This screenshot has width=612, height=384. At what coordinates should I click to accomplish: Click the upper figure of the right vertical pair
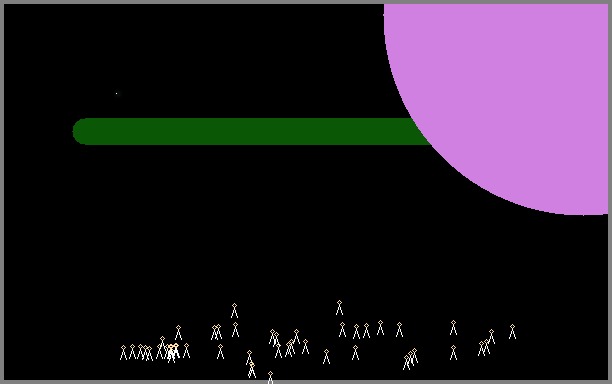coord(453,328)
